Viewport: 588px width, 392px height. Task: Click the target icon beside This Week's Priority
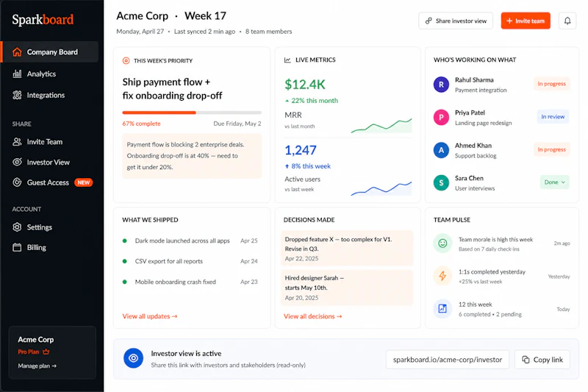(126, 60)
